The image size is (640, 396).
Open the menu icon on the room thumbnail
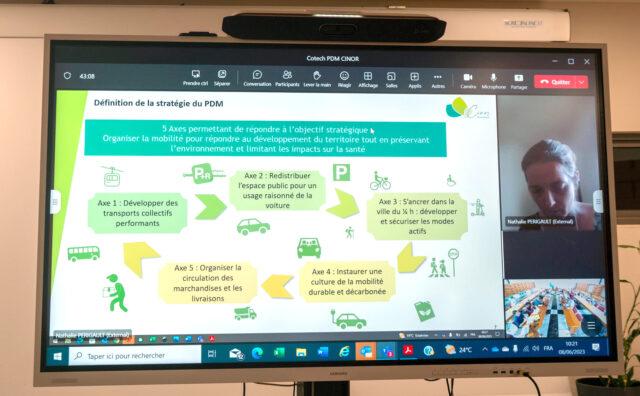point(591,325)
